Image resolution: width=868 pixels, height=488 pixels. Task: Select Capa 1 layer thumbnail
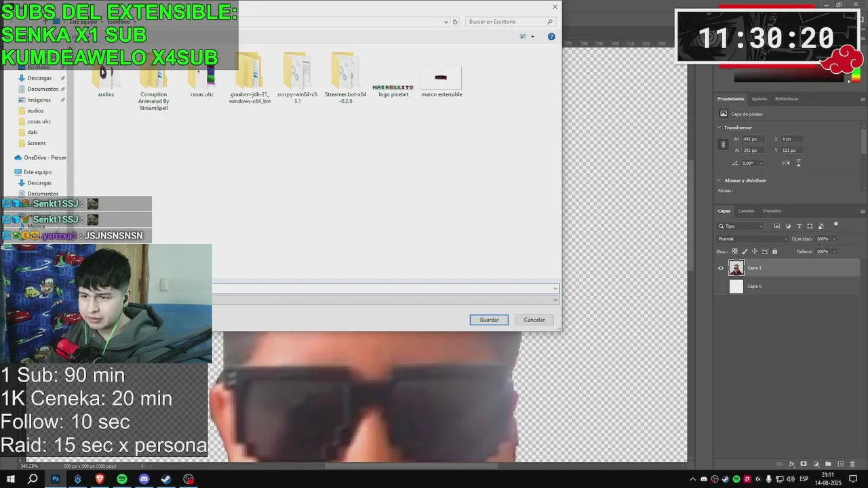(736, 268)
